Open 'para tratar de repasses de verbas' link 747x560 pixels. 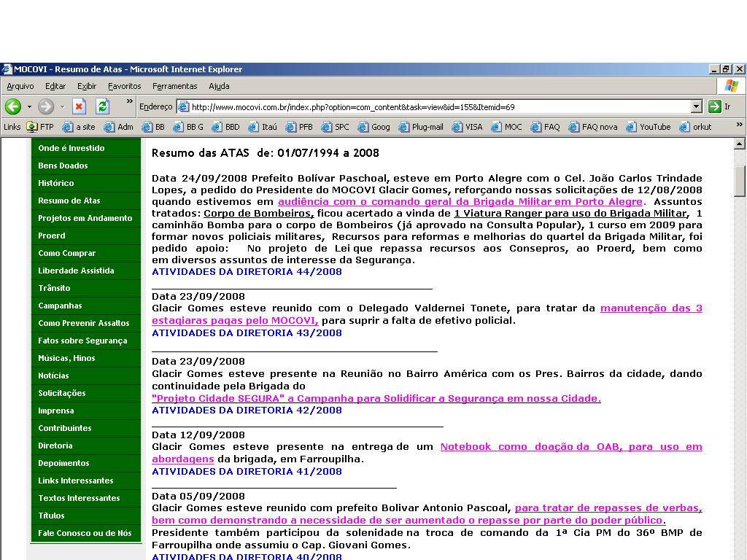(608, 507)
